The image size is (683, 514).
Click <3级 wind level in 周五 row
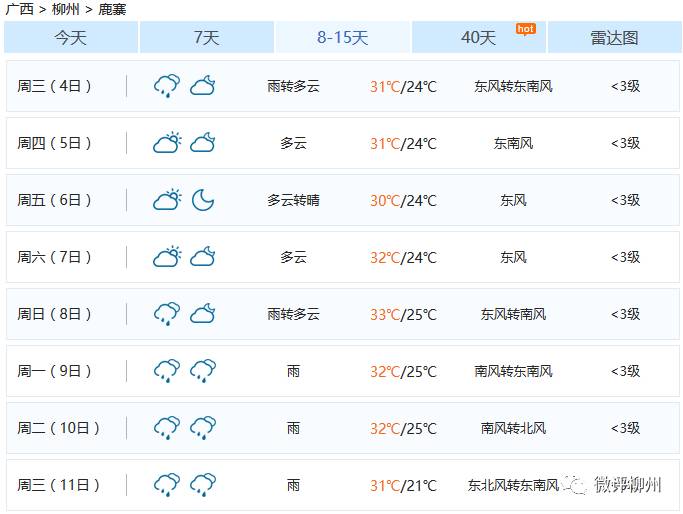coord(626,200)
